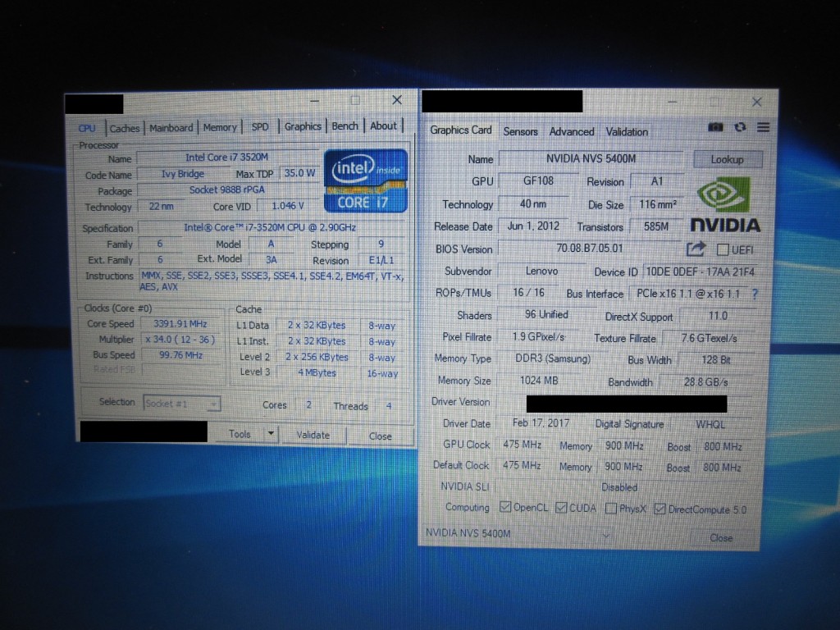The image size is (840, 630).
Task: Switch to the Memory tab in CPU-Z
Action: click(220, 127)
